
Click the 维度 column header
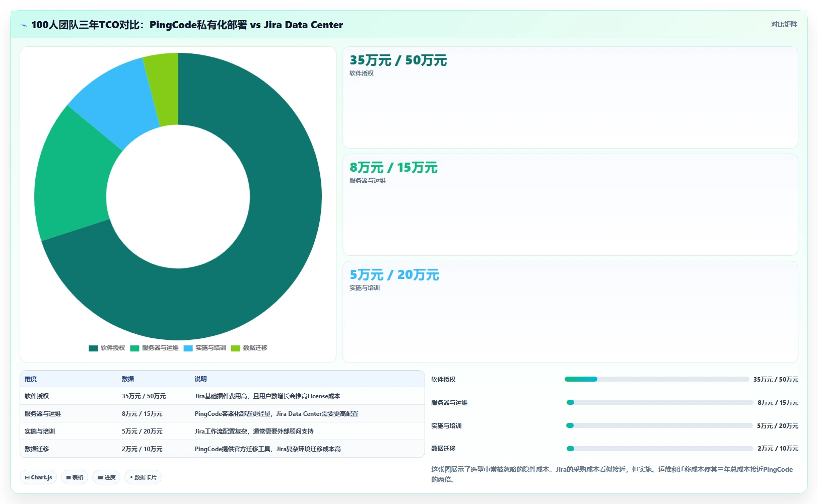31,379
